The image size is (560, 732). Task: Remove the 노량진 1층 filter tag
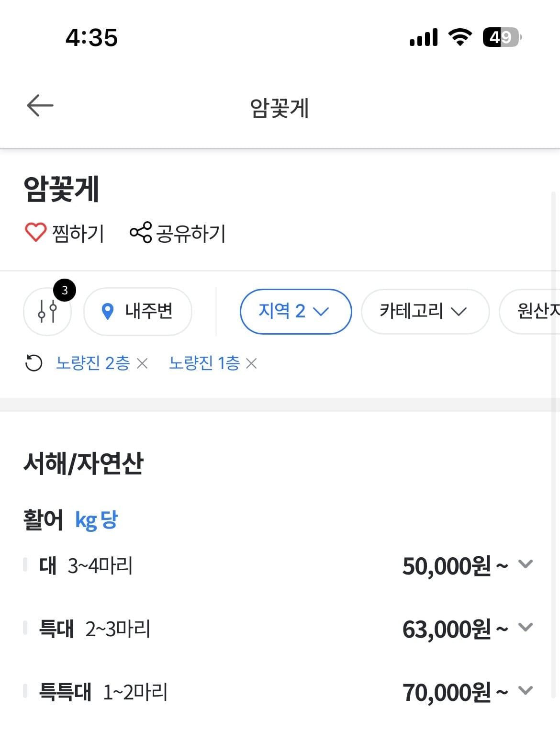point(251,364)
